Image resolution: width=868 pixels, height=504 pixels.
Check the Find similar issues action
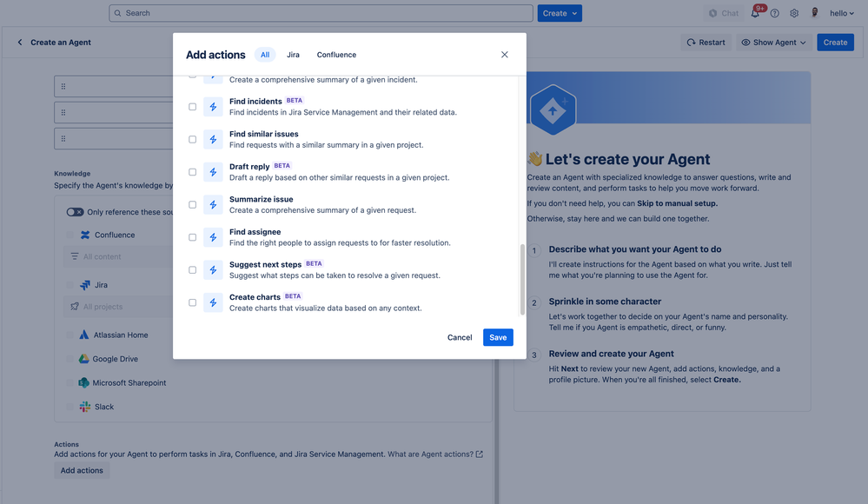192,140
